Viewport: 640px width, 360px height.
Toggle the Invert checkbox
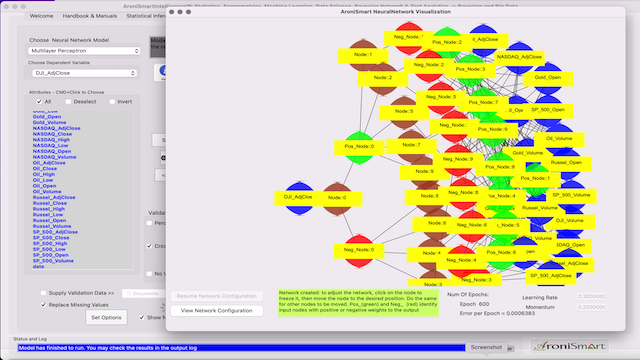click(112, 102)
